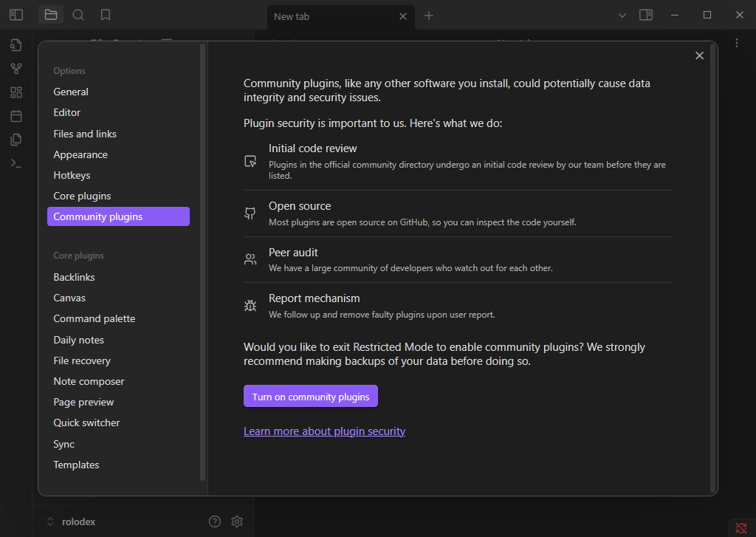The height and width of the screenshot is (537, 756).
Task: Go to Files and links settings
Action: [x=119, y=134]
